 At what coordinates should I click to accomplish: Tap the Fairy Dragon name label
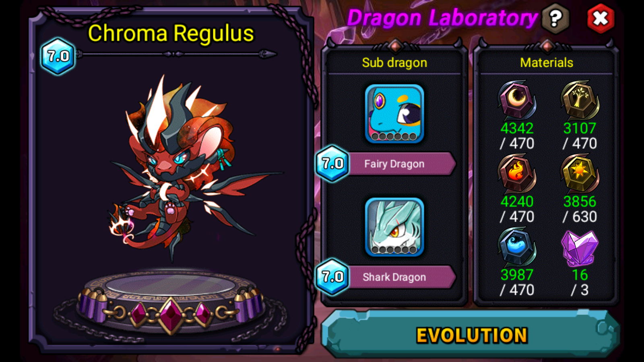click(x=394, y=164)
